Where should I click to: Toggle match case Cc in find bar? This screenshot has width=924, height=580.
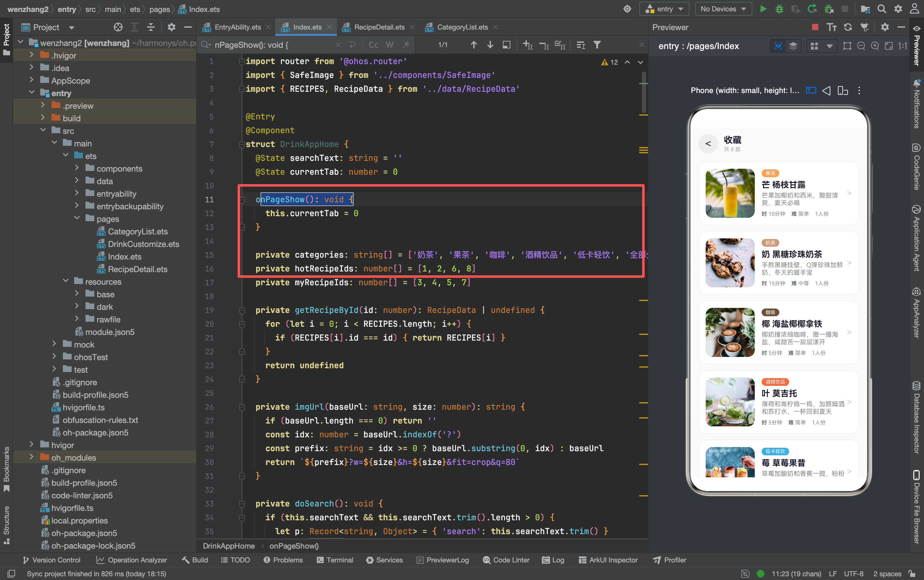click(x=373, y=45)
